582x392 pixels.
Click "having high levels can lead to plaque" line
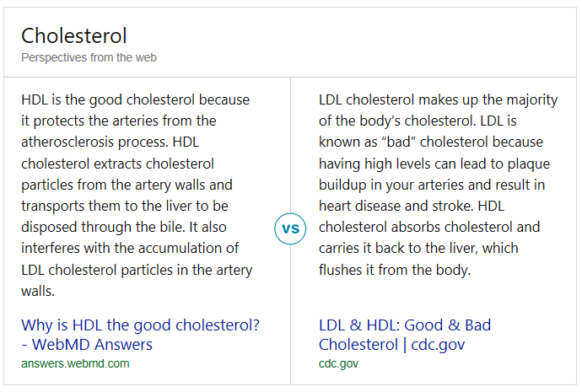434,164
